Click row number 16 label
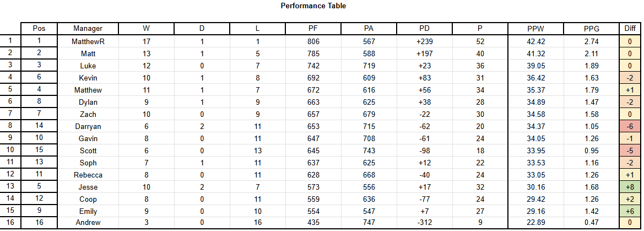The width and height of the screenshot is (644, 231). (x=10, y=222)
